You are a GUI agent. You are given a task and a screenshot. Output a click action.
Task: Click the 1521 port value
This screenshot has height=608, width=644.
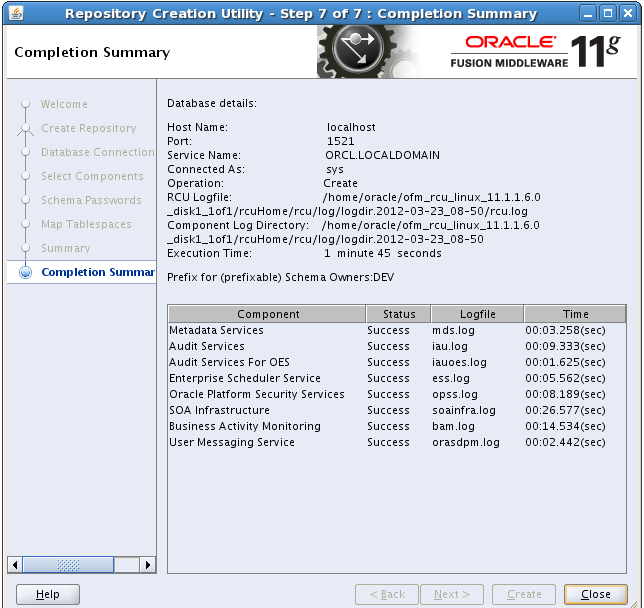point(340,141)
